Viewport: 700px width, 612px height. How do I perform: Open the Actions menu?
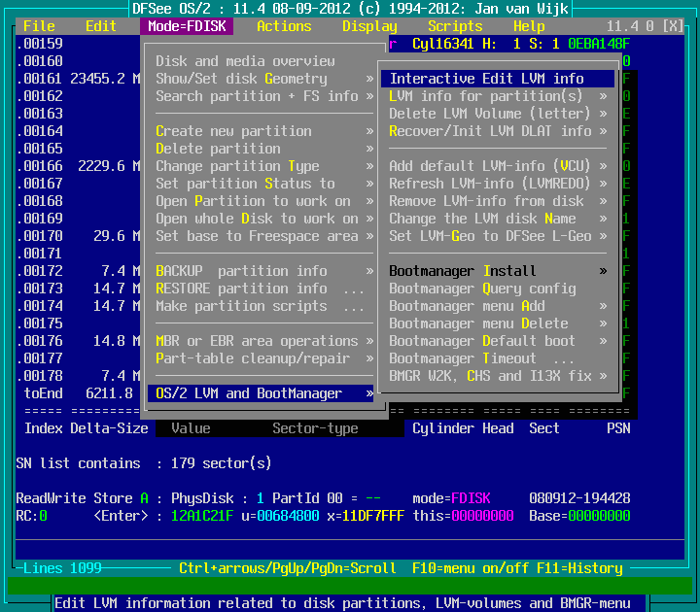(x=284, y=26)
